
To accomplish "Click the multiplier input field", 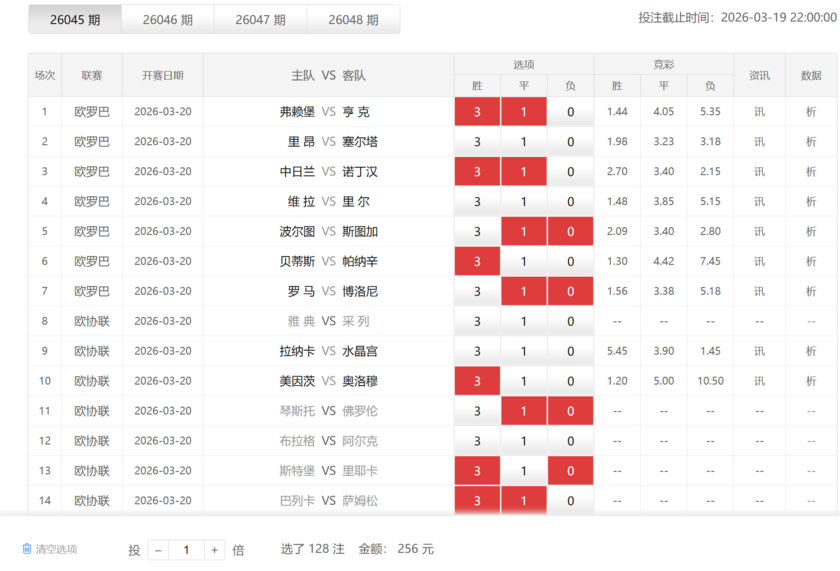I will [x=186, y=550].
